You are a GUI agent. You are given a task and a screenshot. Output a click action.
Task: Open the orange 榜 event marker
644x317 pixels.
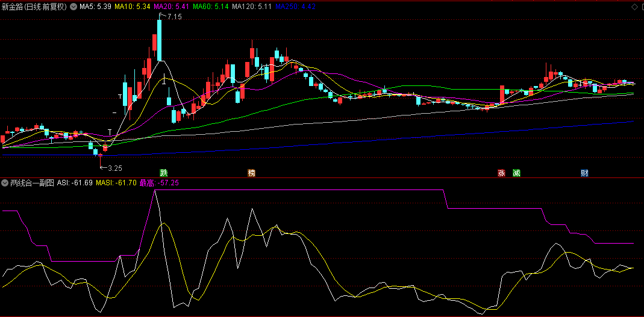click(x=251, y=173)
